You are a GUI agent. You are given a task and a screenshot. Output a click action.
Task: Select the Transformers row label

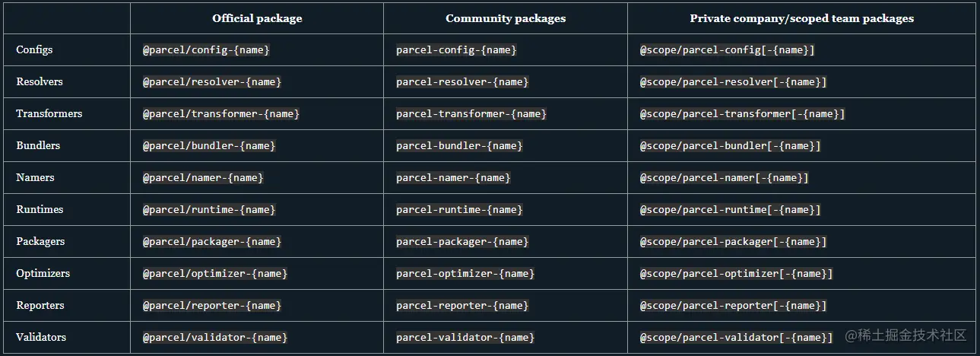49,113
